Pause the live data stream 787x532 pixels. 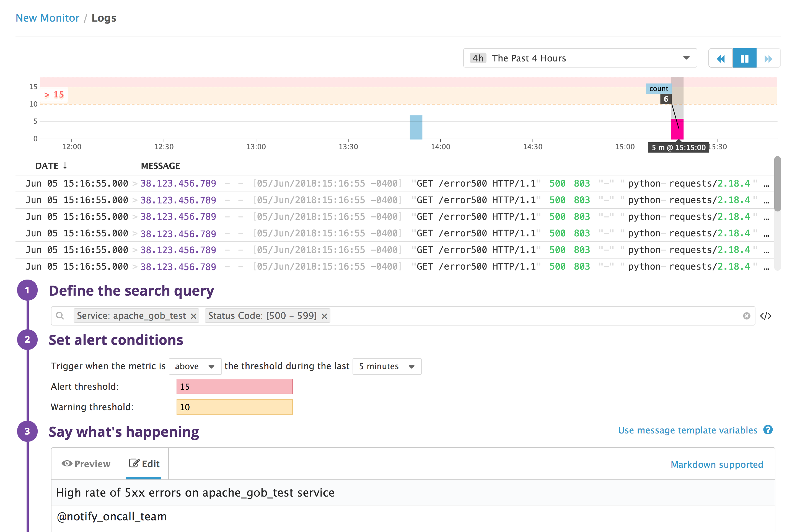point(744,58)
